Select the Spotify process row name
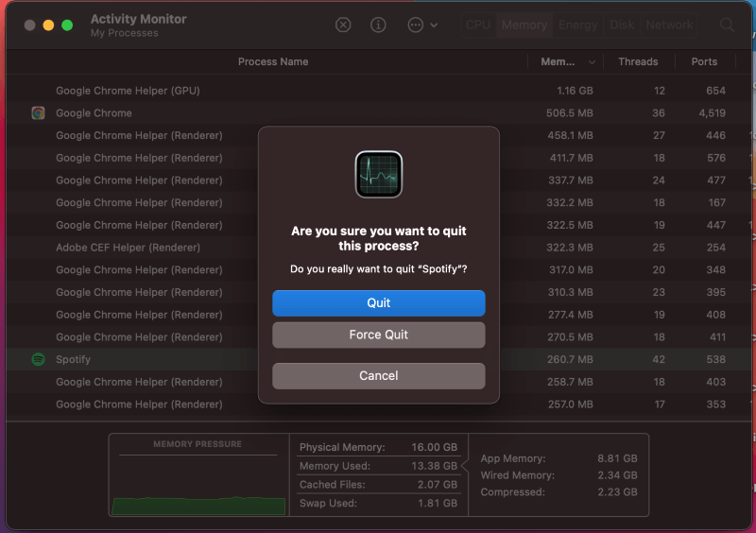The width and height of the screenshot is (756, 533). pyautogui.click(x=73, y=359)
